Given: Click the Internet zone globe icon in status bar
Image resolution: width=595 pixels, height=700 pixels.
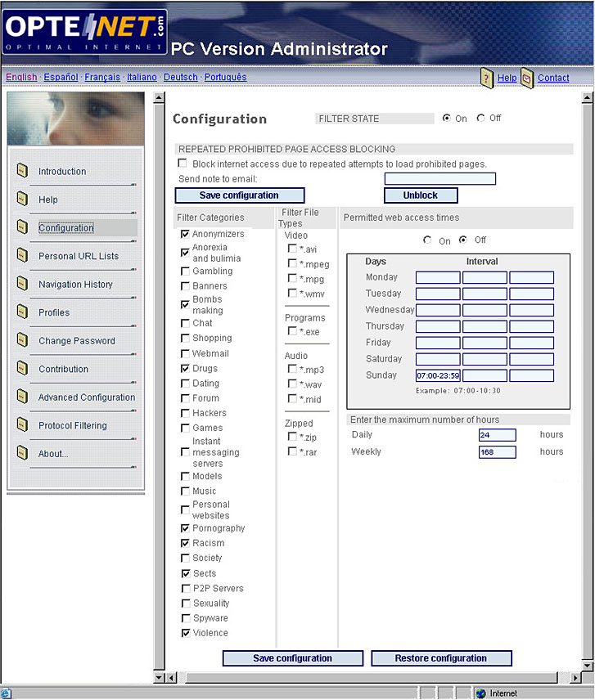Looking at the screenshot, I should click(x=480, y=693).
